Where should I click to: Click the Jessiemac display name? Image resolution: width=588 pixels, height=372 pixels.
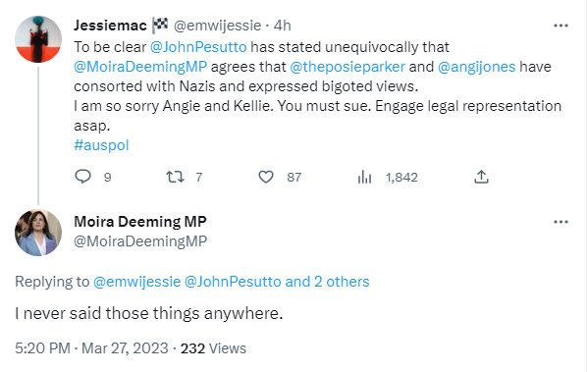110,26
